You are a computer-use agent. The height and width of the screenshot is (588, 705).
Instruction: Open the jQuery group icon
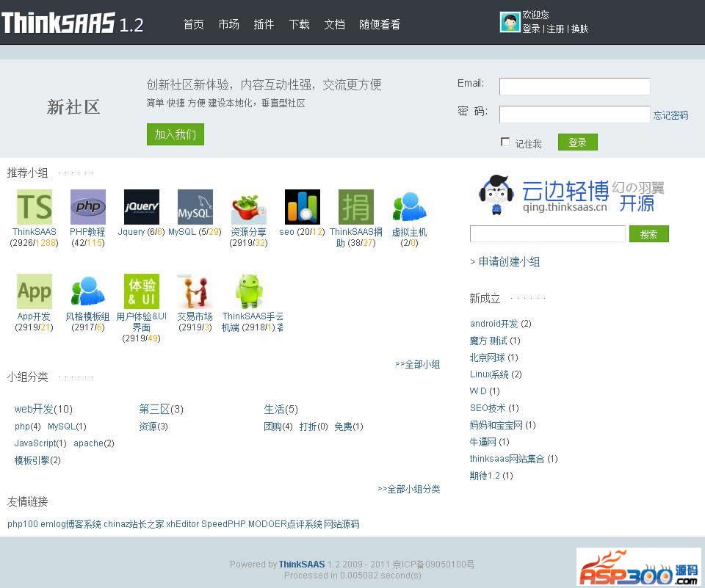141,207
